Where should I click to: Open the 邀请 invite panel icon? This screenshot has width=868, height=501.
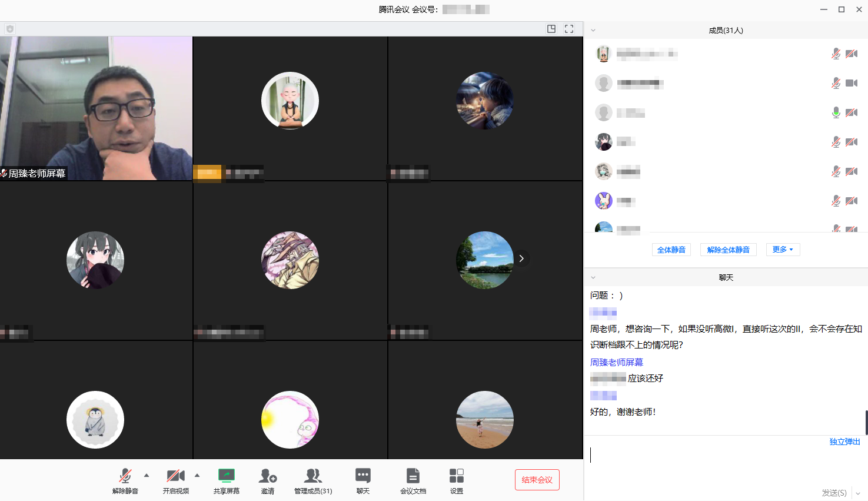(268, 475)
